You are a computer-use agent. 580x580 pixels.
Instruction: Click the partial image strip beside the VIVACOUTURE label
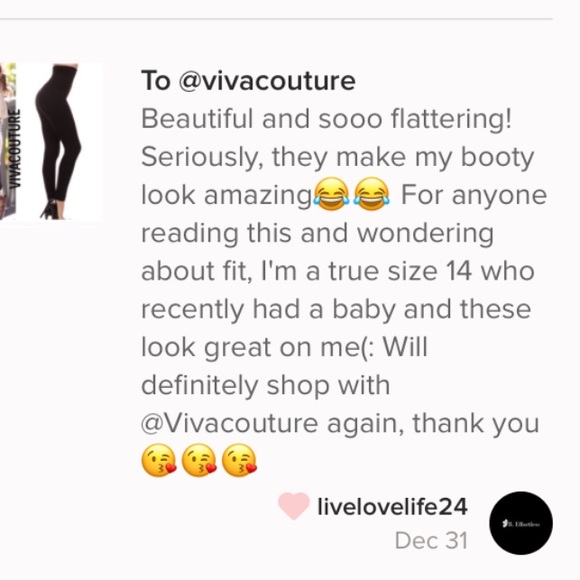pyautogui.click(x=4, y=142)
